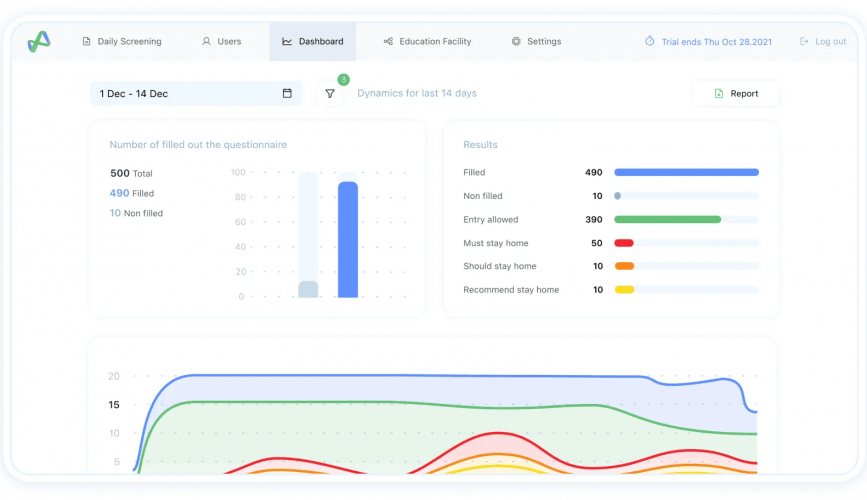This screenshot has height=500, width=867.
Task: Click the Non filled progress bar
Action: point(686,196)
